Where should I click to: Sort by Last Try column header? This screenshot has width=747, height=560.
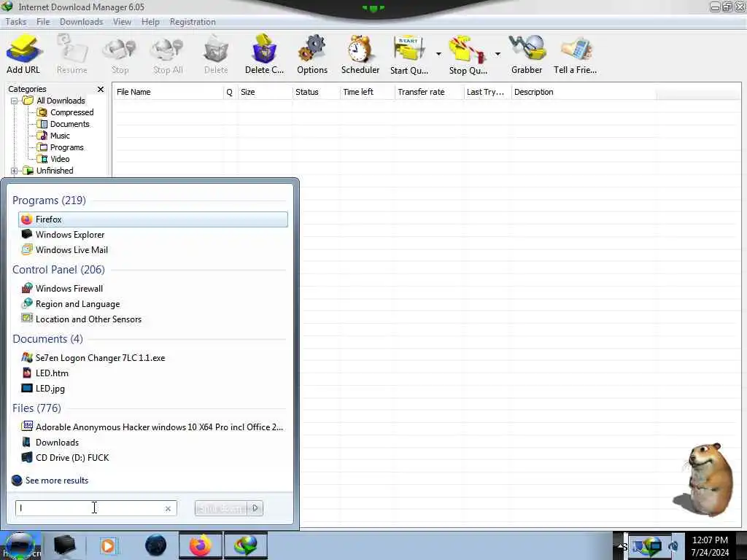[x=487, y=92]
